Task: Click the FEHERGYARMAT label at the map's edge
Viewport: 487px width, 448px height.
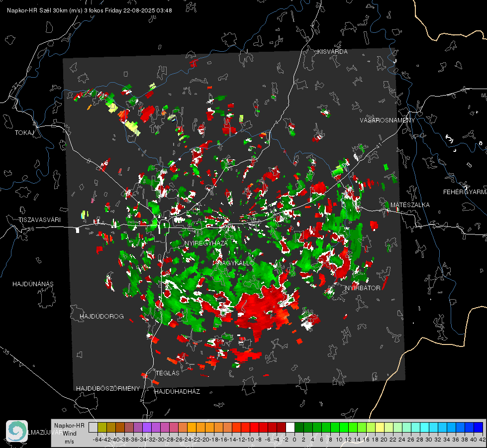Action: pos(465,192)
